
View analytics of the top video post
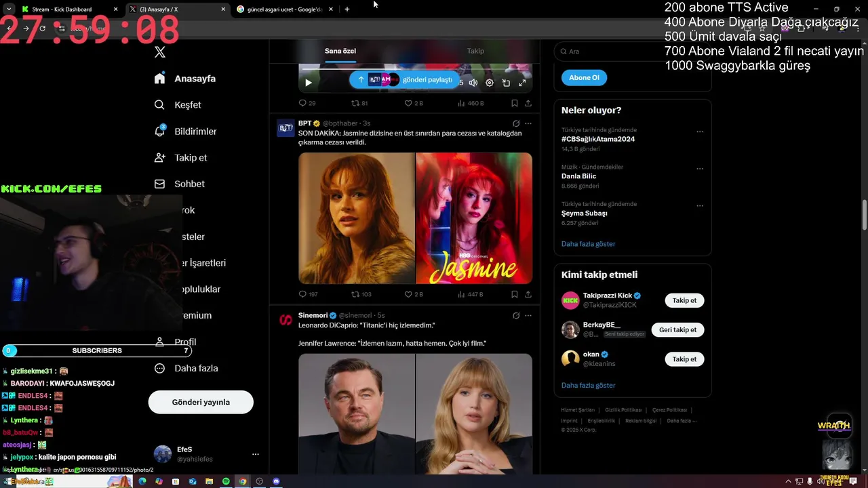coord(471,103)
